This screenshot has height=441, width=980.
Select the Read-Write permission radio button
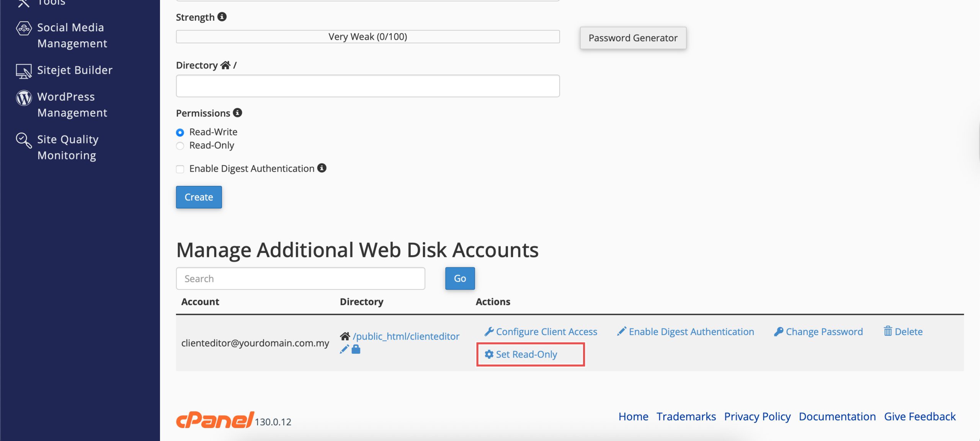point(180,132)
